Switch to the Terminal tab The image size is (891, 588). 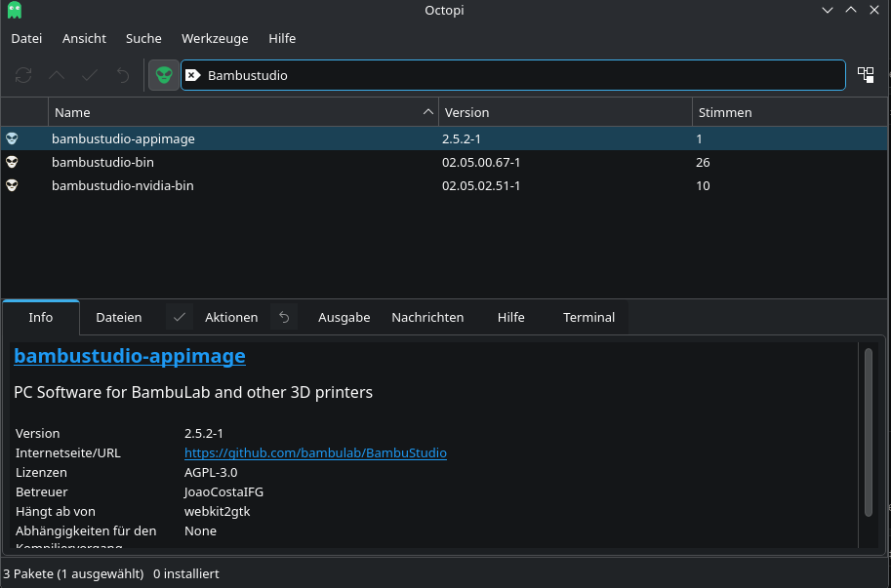588,317
